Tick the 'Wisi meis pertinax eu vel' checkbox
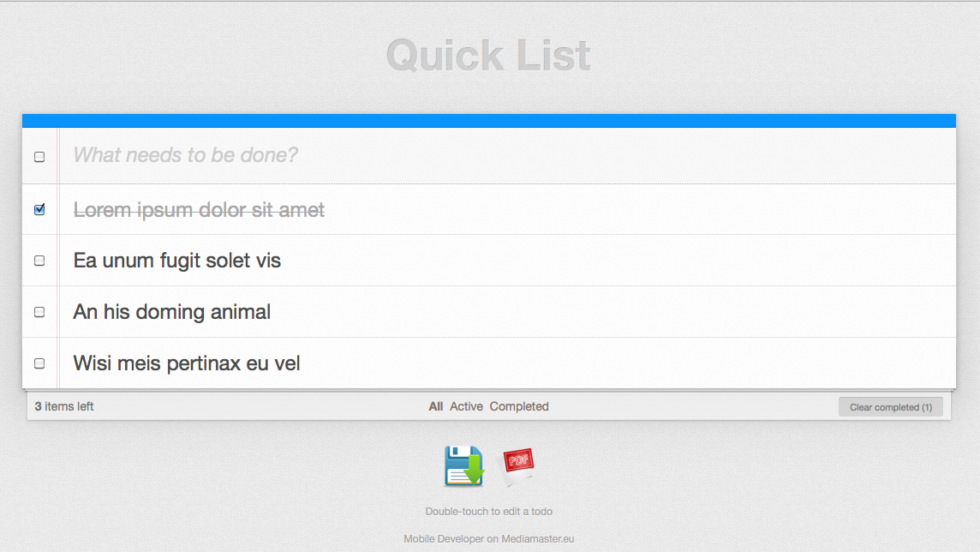Viewport: 980px width, 552px height. click(39, 363)
